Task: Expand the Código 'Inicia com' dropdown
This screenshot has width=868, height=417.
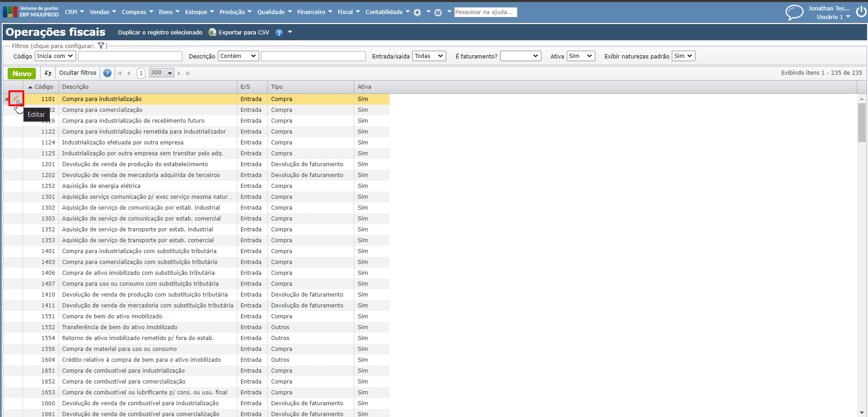Action: (55, 56)
